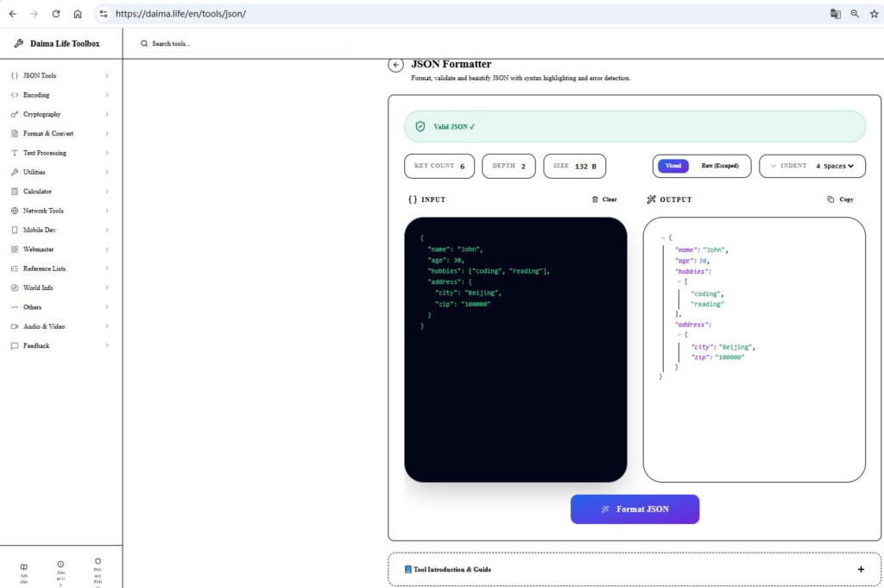Click the search magnifier icon
The image size is (884, 588).
coord(144,43)
